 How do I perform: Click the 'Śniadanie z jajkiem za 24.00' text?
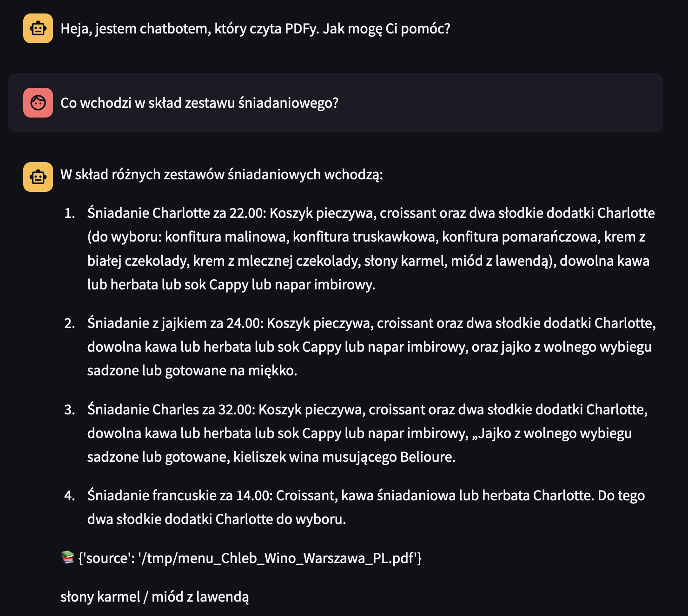[175, 323]
